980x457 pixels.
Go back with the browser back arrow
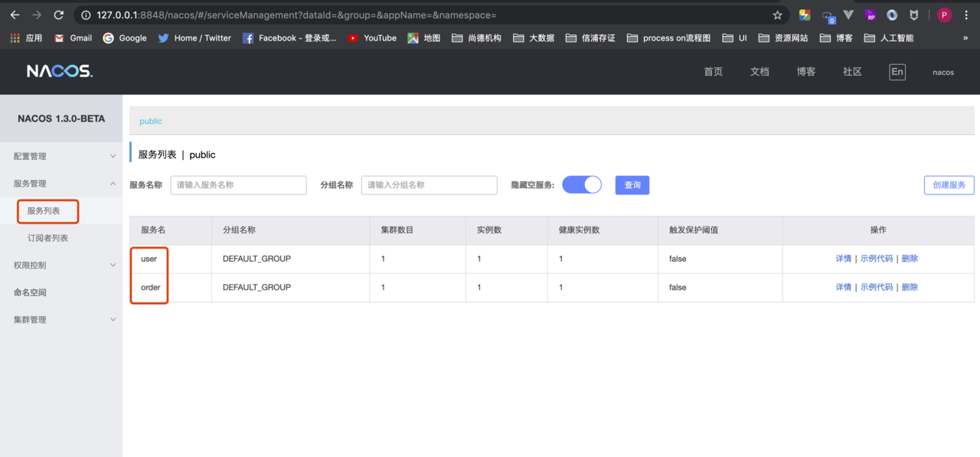point(15,15)
